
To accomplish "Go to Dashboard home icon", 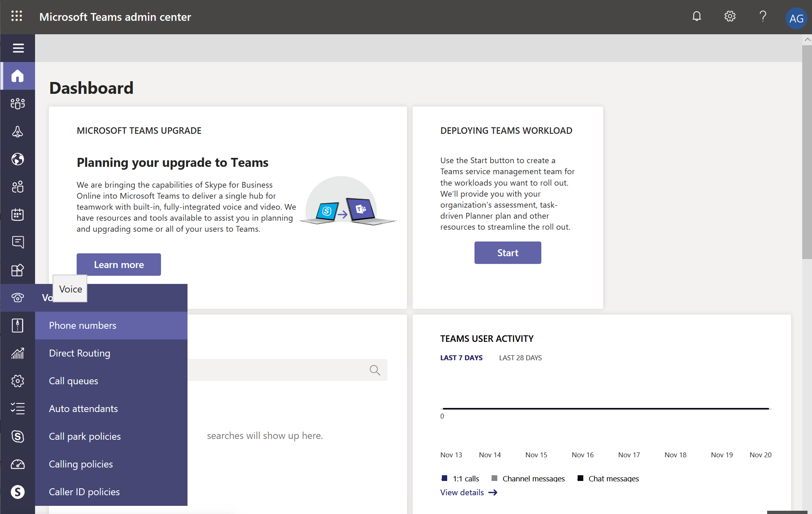I will pos(18,76).
